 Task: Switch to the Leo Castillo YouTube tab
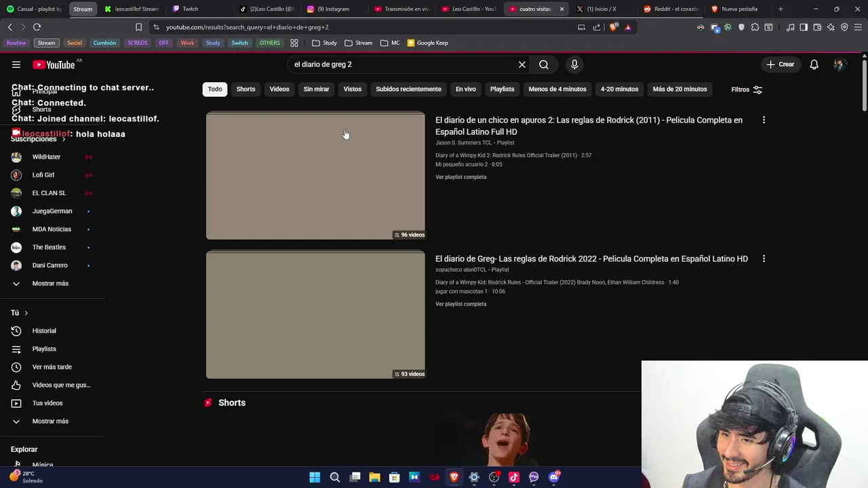[469, 9]
